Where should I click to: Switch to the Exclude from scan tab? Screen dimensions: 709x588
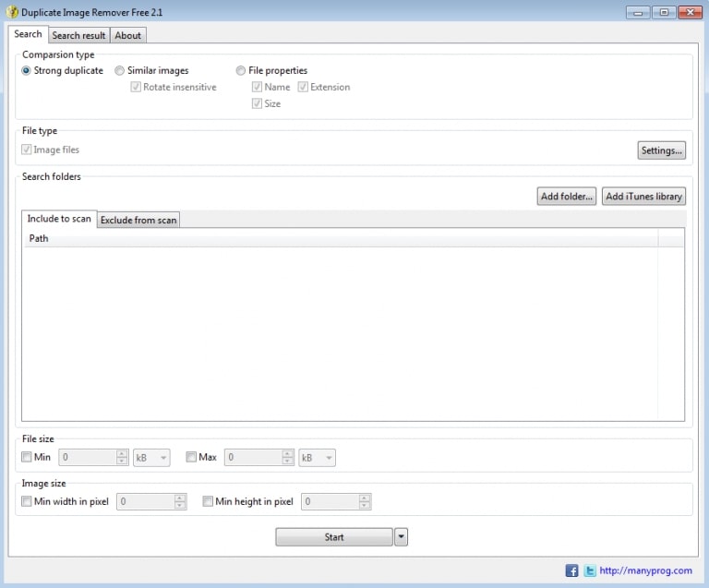(138, 220)
